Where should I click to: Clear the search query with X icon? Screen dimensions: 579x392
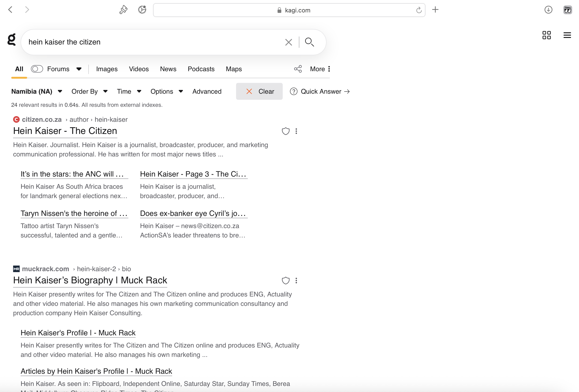(288, 42)
